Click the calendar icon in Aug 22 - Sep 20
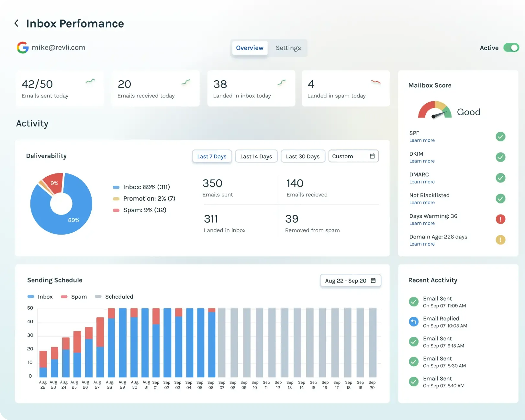The image size is (525, 420). tap(373, 280)
